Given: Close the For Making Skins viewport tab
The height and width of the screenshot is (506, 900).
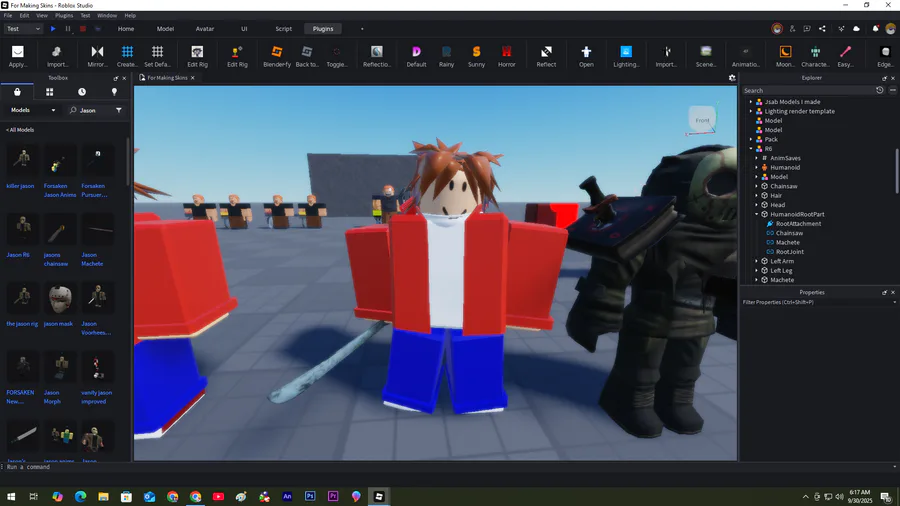Looking at the screenshot, I should point(192,78).
